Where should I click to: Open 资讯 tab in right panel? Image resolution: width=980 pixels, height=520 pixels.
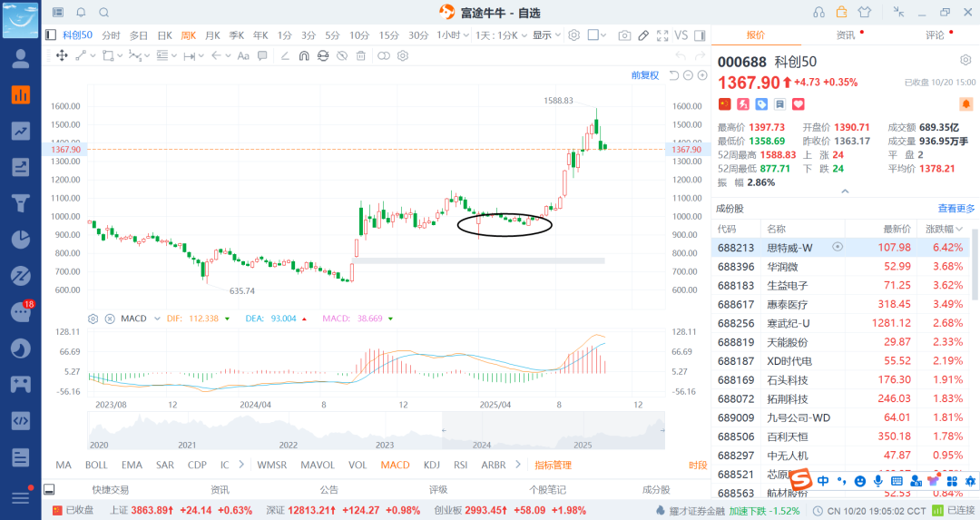(x=846, y=35)
